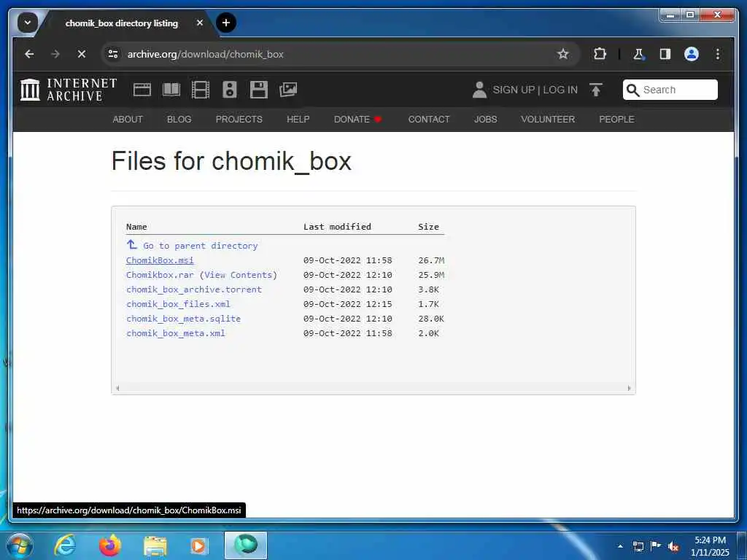Viewport: 747px width, 560px height.
Task: Open the PROJECTS menu item
Action: coord(239,120)
